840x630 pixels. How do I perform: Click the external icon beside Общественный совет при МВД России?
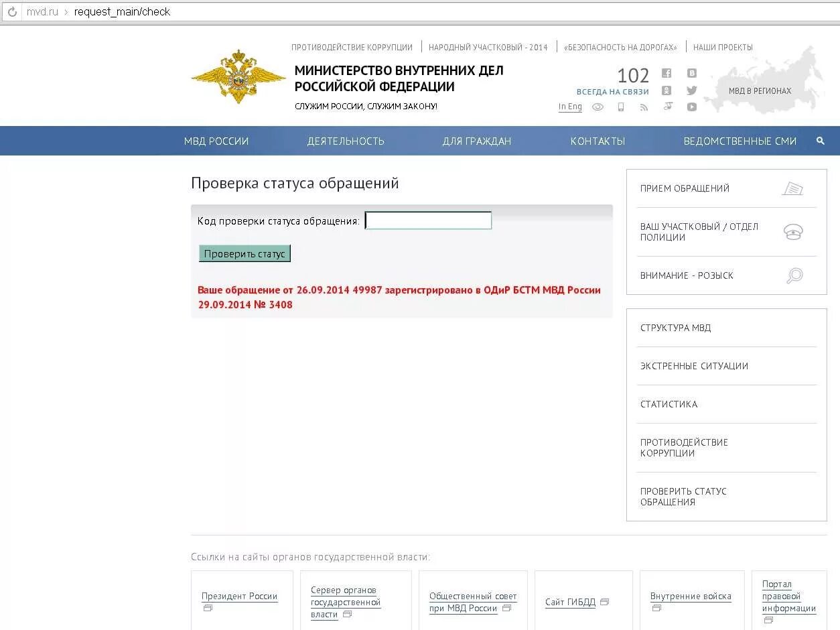point(506,608)
